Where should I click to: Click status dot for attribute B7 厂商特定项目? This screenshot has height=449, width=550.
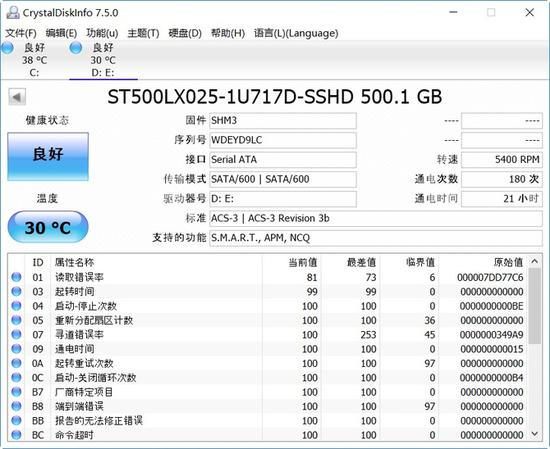(16, 392)
